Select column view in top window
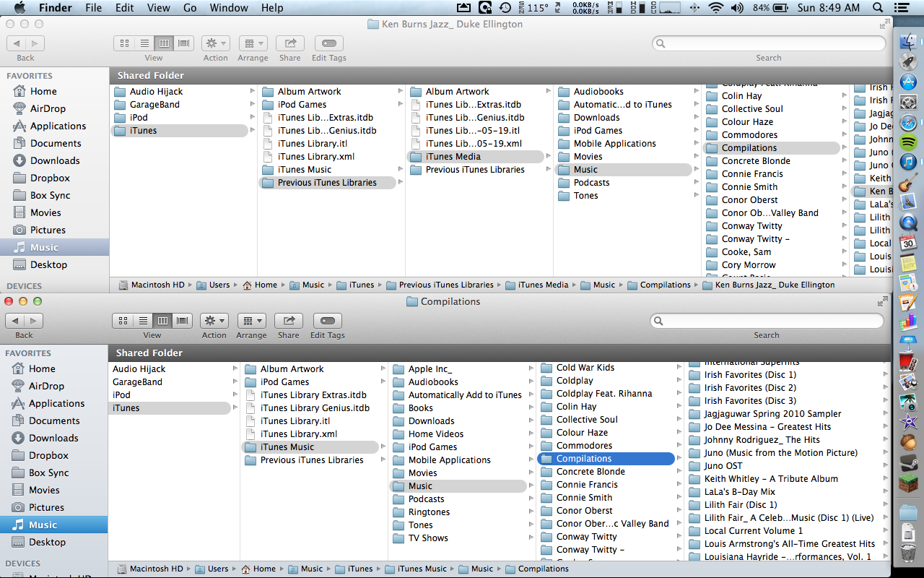Image resolution: width=924 pixels, height=578 pixels. click(x=164, y=43)
